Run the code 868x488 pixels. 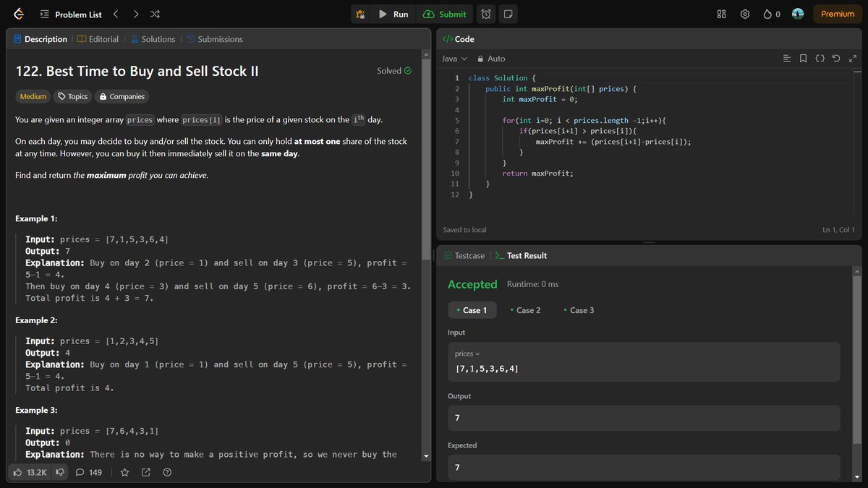393,14
